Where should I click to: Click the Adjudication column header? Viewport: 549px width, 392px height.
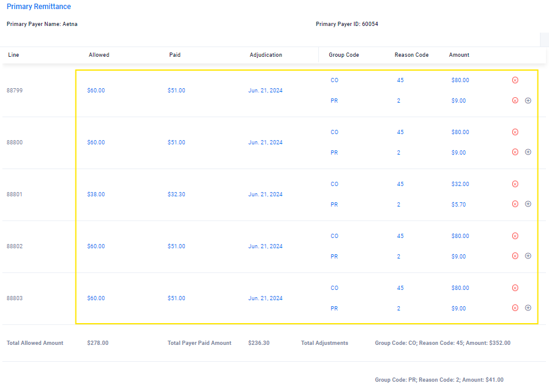266,54
